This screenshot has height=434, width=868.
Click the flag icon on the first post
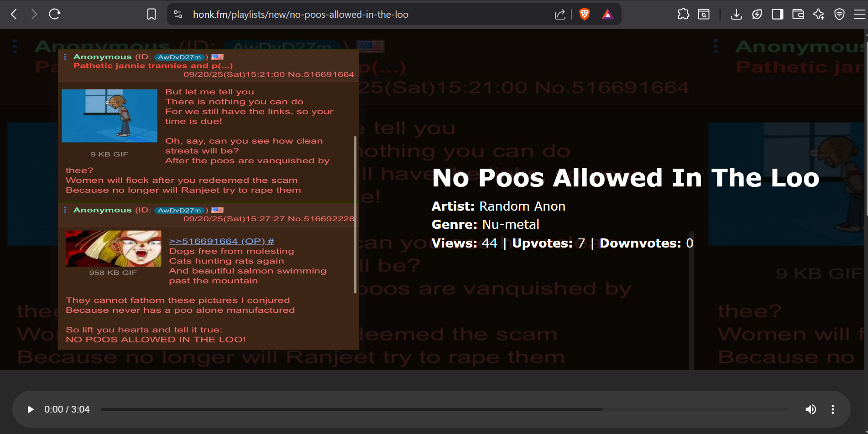(x=217, y=57)
